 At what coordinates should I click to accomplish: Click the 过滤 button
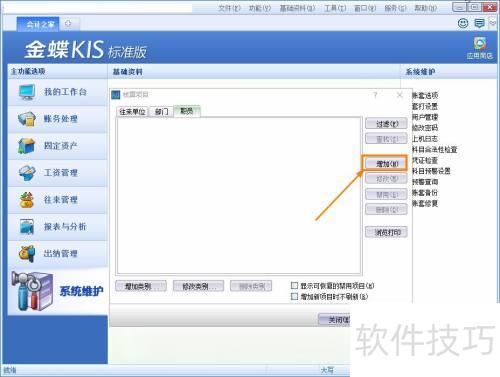(x=386, y=124)
